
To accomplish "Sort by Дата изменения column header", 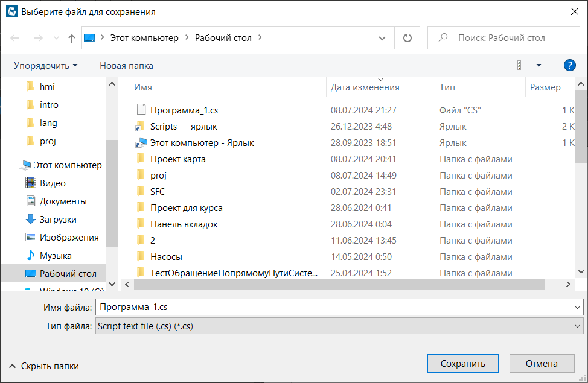I will pos(365,87).
